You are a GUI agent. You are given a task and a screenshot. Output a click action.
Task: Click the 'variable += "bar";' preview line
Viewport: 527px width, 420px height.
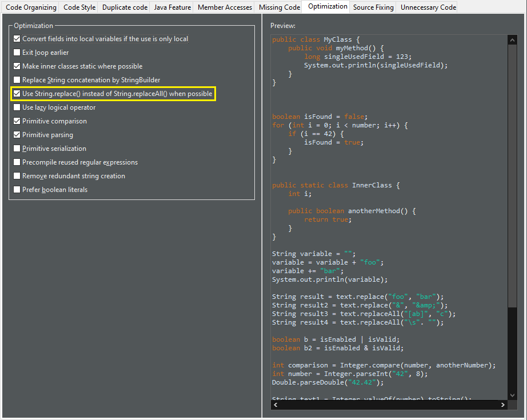point(308,271)
